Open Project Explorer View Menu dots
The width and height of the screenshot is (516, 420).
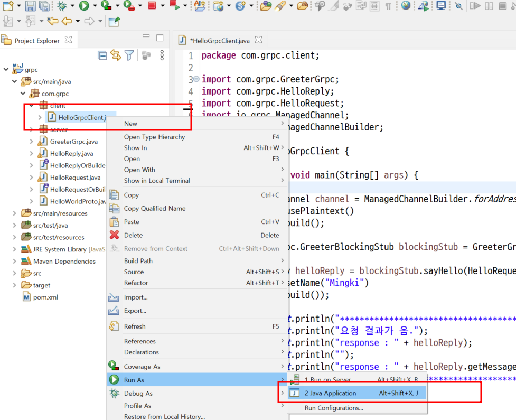[x=162, y=55]
